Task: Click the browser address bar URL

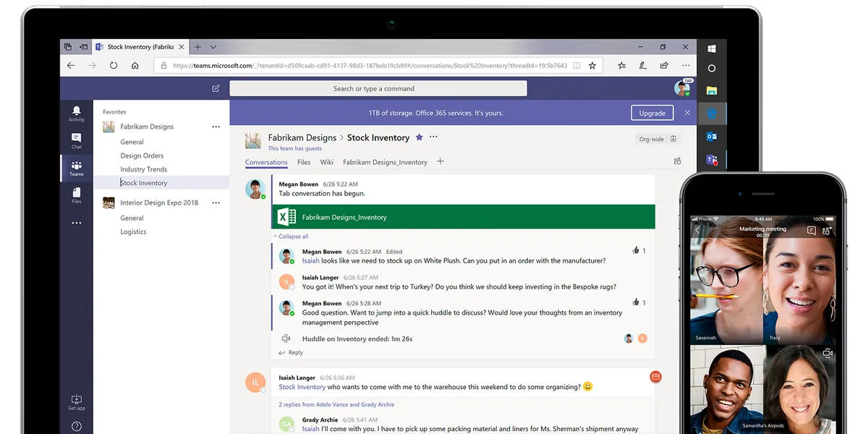Action: (x=370, y=65)
